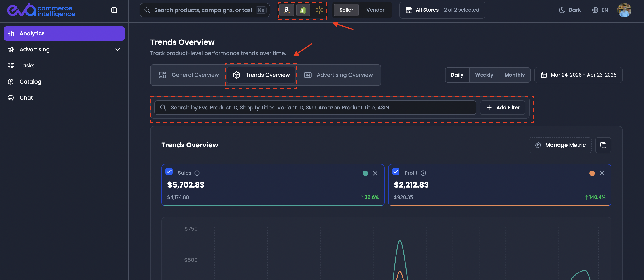Viewport: 644px width, 280px height.
Task: Click the Profit orange color swatch
Action: [x=592, y=173]
